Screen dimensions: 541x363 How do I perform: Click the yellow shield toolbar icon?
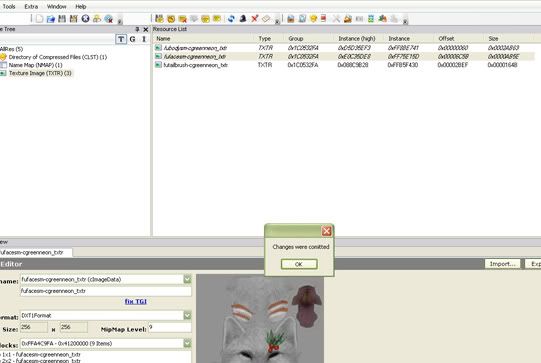[x=313, y=19]
